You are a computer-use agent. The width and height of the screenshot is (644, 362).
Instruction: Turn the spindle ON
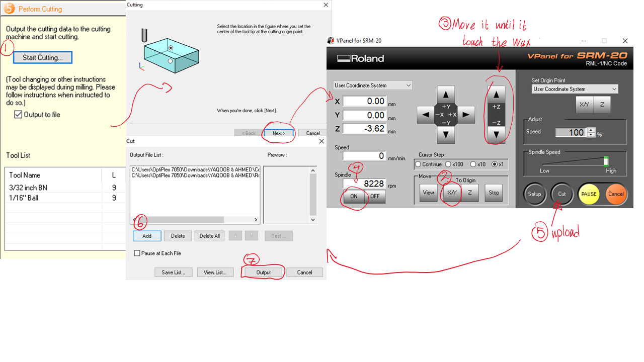point(354,196)
